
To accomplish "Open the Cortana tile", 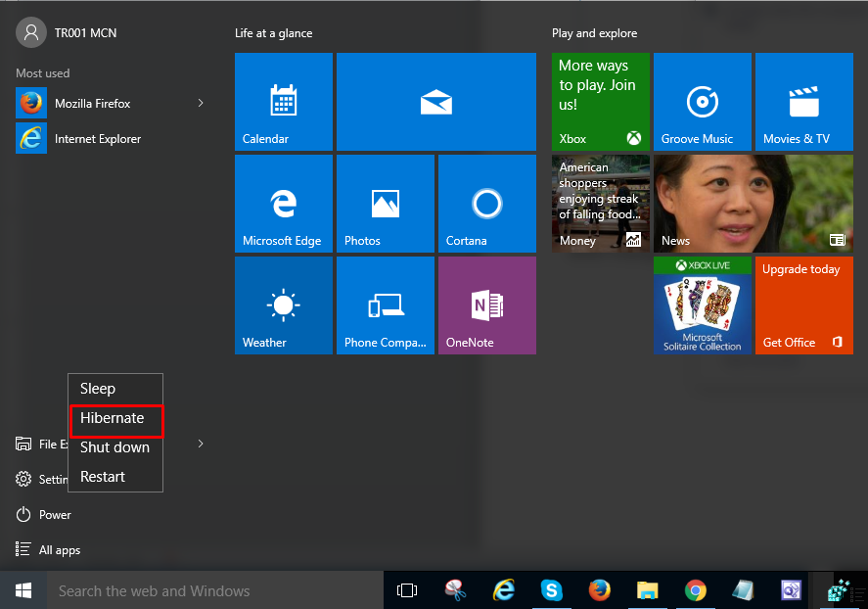I will [486, 204].
